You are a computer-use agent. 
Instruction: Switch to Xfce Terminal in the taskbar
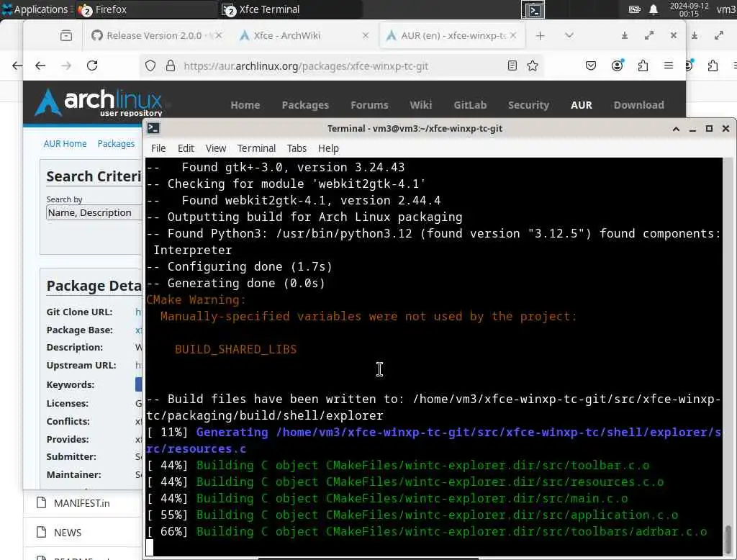click(291, 9)
